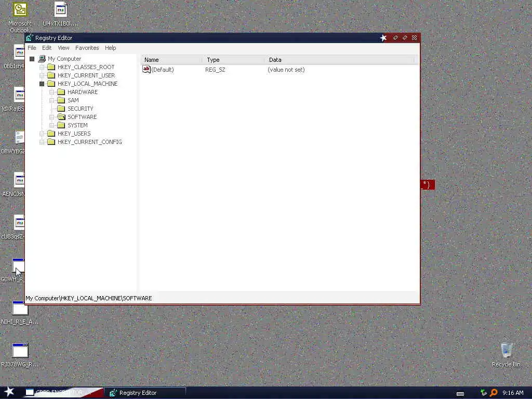Click the HKEY_LOCAL_MACHINE folder icon
Viewport: 532px width, 399px height.
point(51,84)
